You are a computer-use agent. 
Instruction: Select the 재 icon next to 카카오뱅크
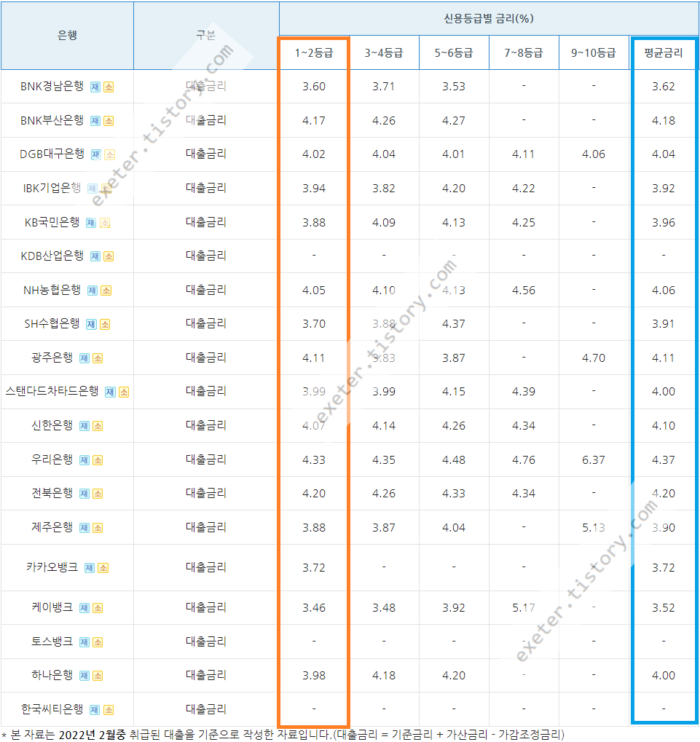click(x=90, y=568)
